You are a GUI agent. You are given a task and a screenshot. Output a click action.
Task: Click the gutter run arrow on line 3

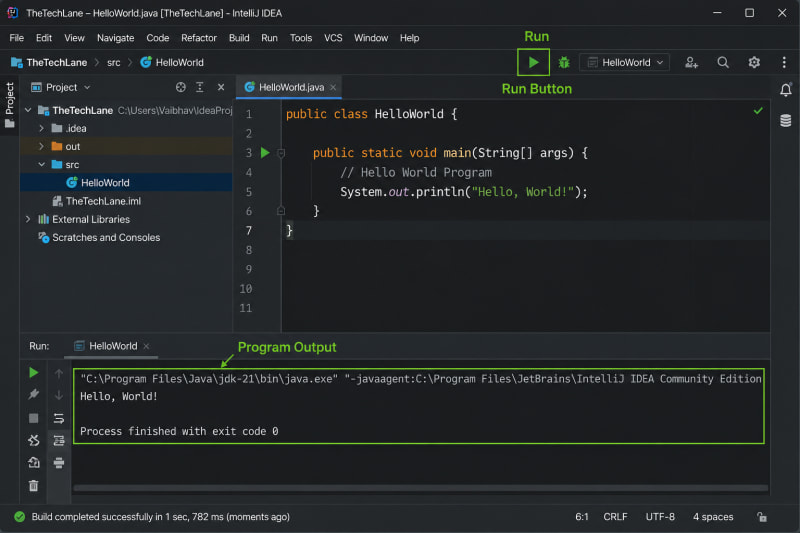point(265,153)
